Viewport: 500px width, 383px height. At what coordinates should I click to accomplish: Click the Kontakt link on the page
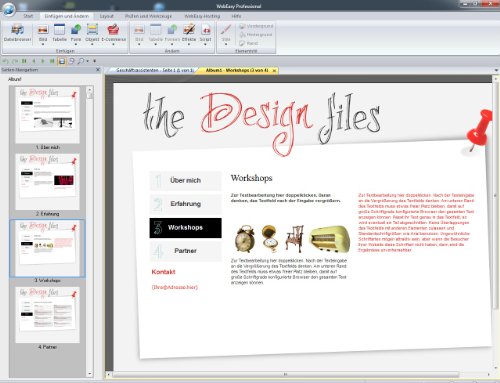pos(163,272)
